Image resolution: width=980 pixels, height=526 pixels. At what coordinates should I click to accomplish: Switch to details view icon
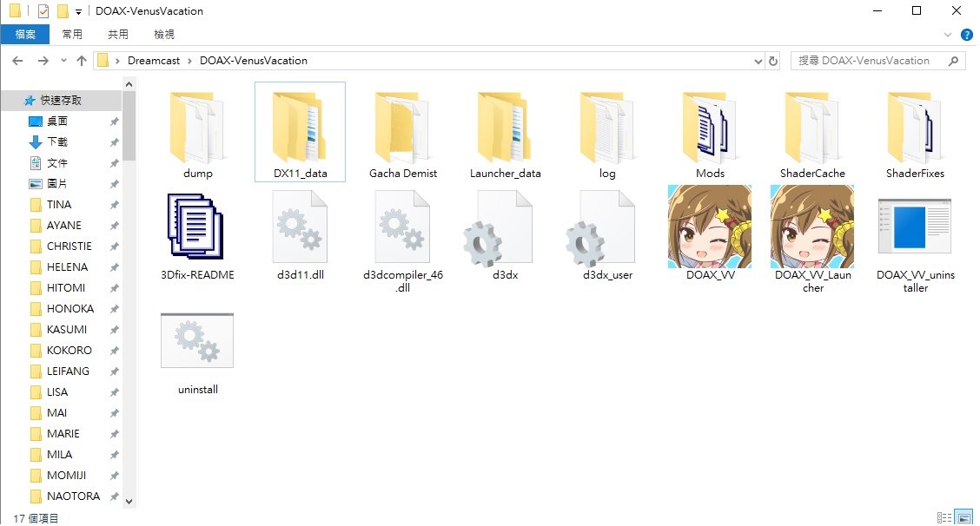coord(944,518)
